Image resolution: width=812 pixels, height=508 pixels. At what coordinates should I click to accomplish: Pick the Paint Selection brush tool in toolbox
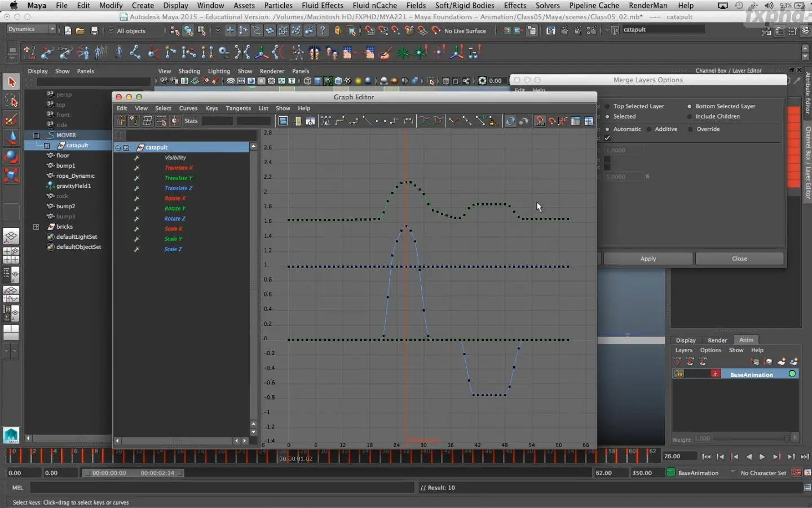[11, 119]
